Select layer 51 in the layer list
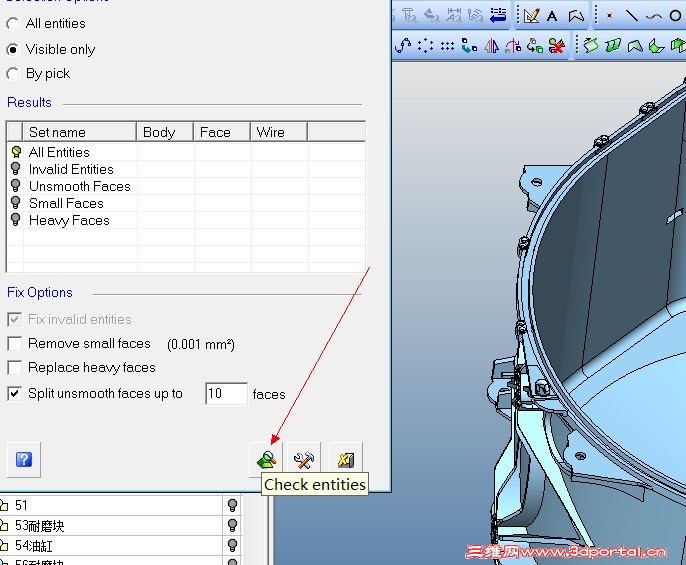Viewport: 686px width, 565px height. click(111, 505)
